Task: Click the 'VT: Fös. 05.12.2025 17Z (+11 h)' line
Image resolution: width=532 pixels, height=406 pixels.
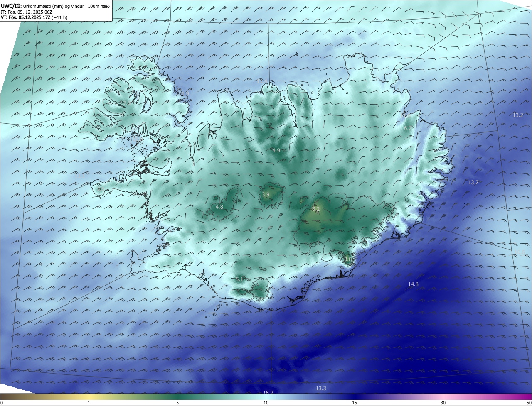Action: (34, 17)
